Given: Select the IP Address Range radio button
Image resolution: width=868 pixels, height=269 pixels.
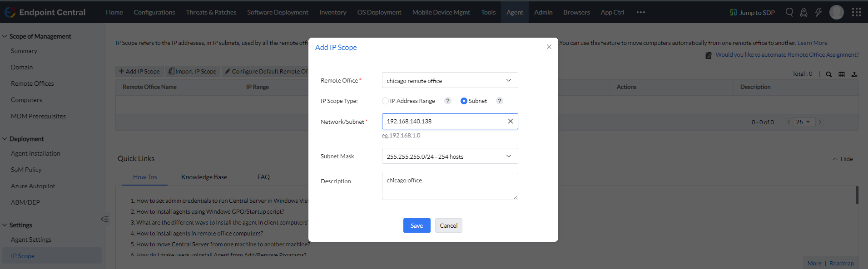Looking at the screenshot, I should tap(385, 101).
